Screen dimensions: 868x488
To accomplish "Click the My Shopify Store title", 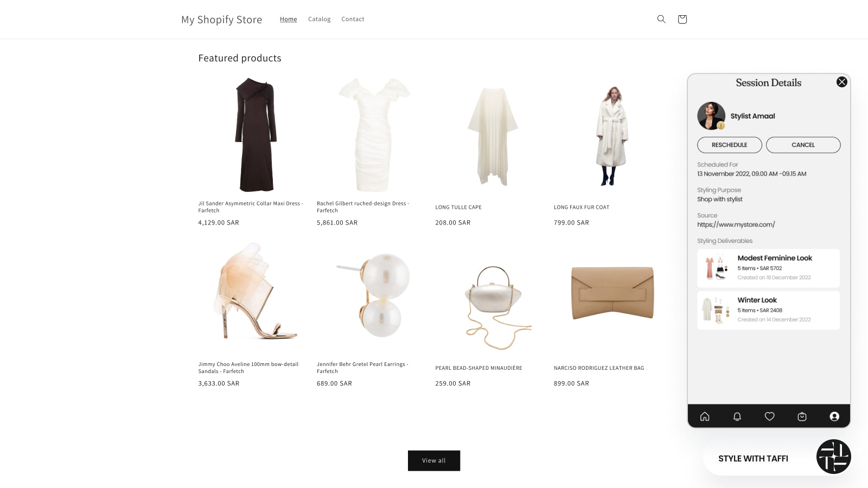I will [x=221, y=20].
